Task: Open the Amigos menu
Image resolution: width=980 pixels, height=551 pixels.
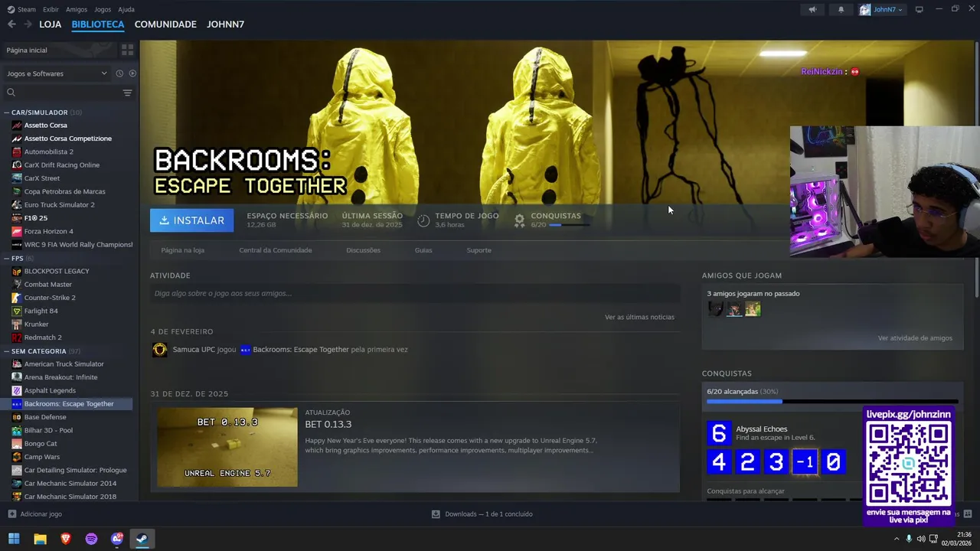Action: pyautogui.click(x=77, y=9)
